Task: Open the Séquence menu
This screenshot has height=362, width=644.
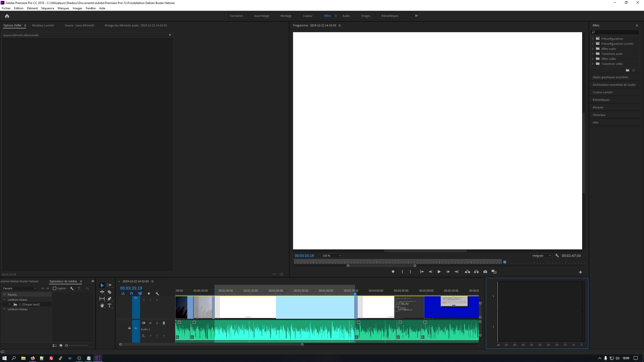Action: pyautogui.click(x=48, y=8)
